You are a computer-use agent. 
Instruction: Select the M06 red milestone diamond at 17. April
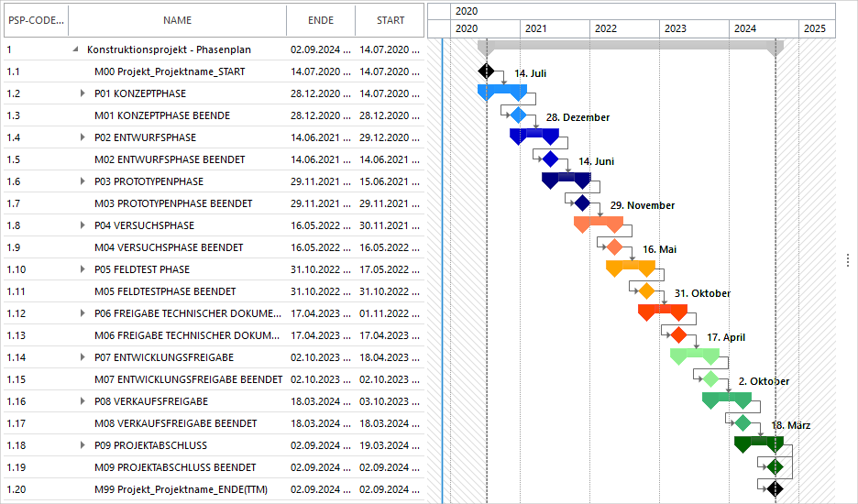point(678,334)
